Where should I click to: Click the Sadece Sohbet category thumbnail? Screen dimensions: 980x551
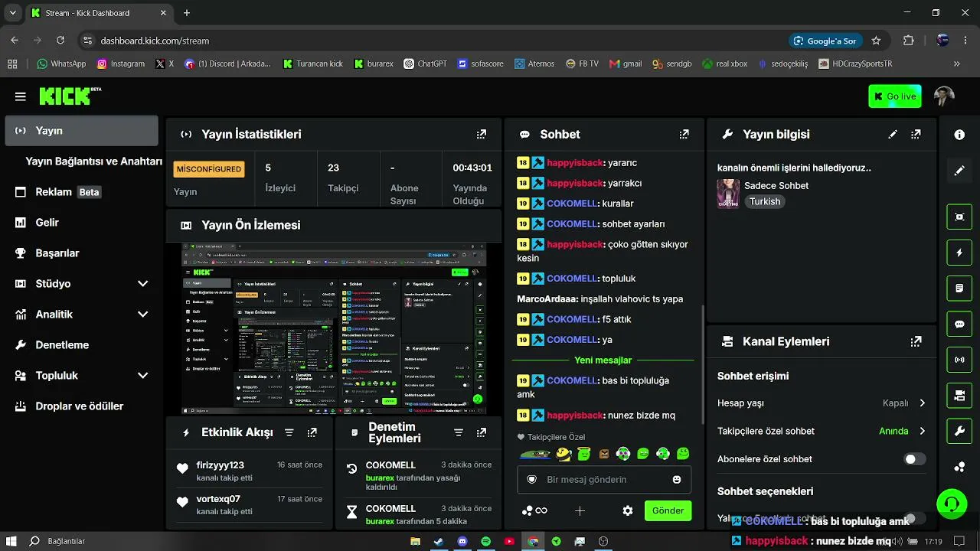728,194
